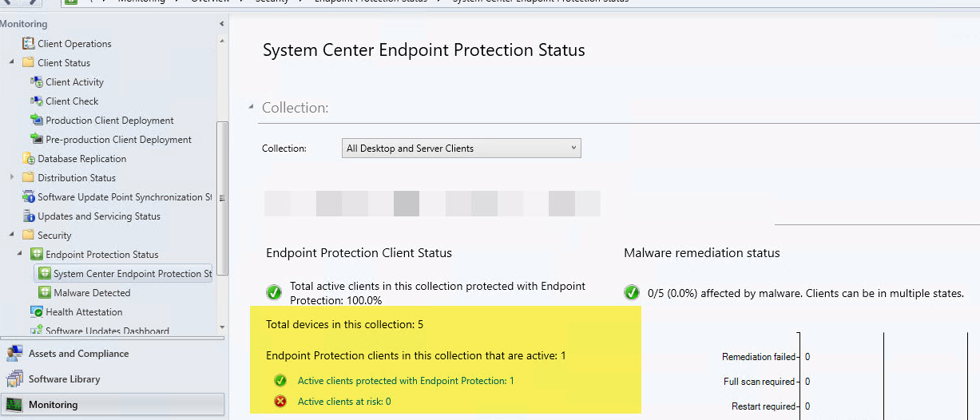Click System Center Endpoint Protection shield icon
Viewport: 980px width, 420px height.
[x=45, y=274]
